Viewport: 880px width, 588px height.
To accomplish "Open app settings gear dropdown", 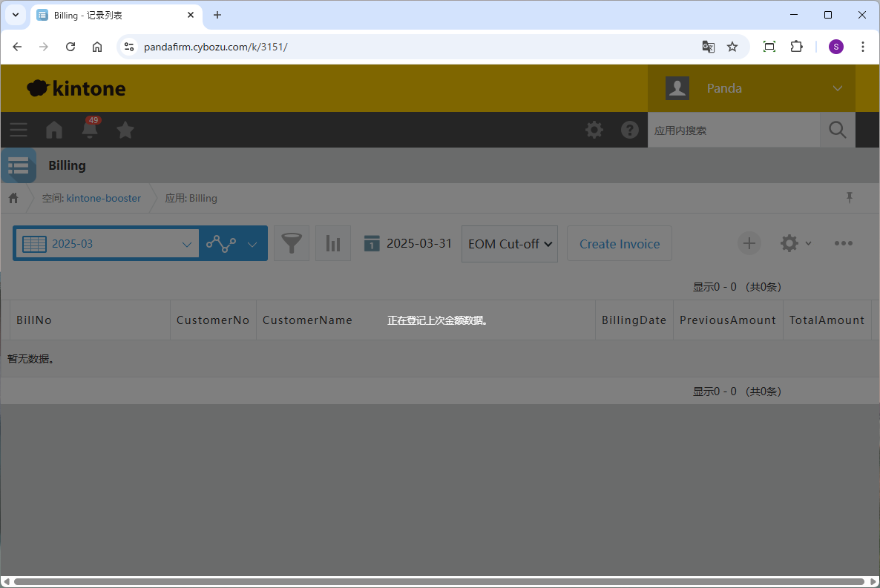I will 795,243.
